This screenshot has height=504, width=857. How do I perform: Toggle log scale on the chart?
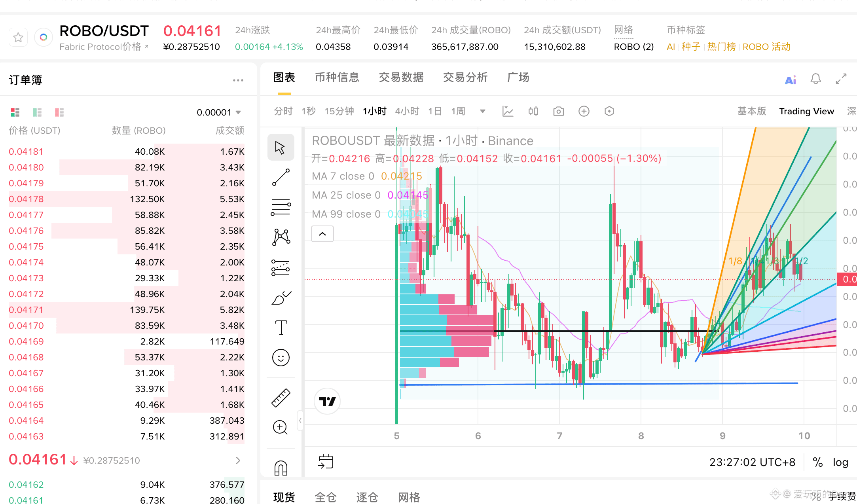pos(840,462)
